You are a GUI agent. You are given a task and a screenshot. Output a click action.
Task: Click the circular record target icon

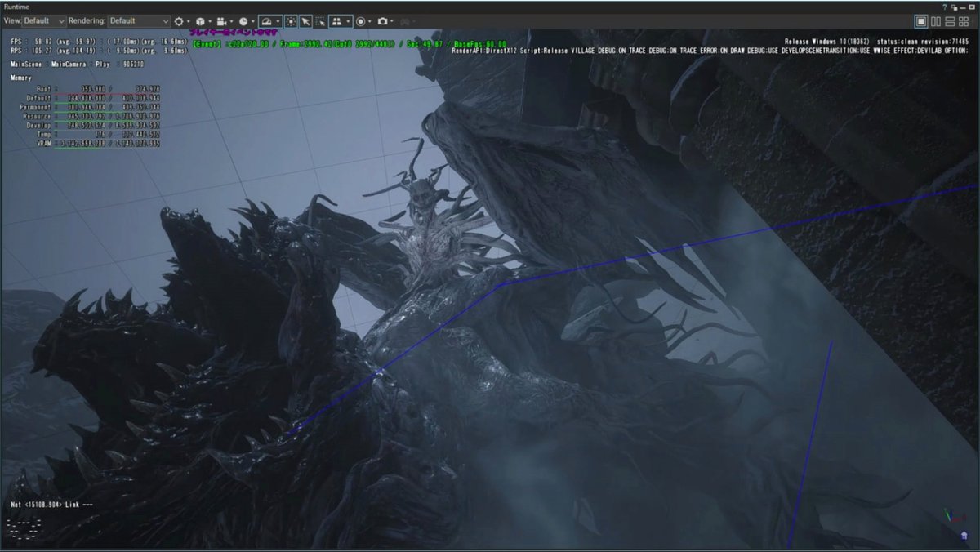point(360,21)
